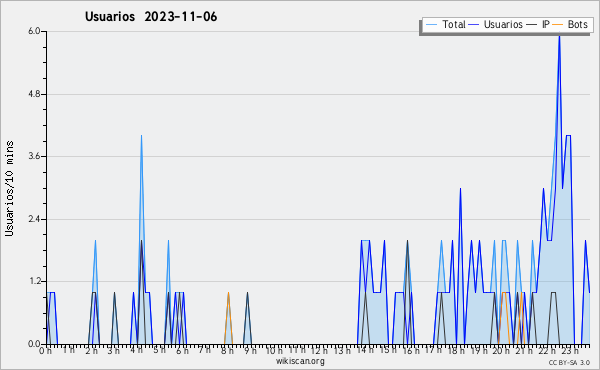The width and height of the screenshot is (600, 370).
Task: Click the '1 h' x-axis label
Action: pyautogui.click(x=68, y=350)
